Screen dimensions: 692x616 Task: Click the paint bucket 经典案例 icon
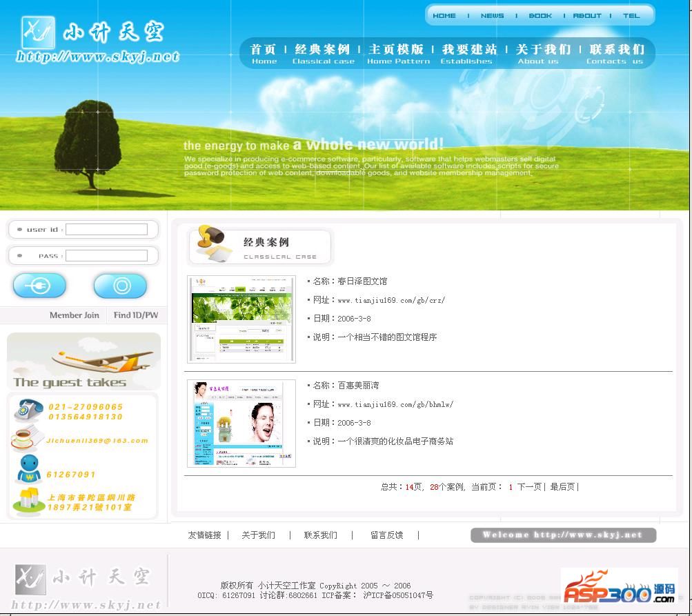click(214, 243)
